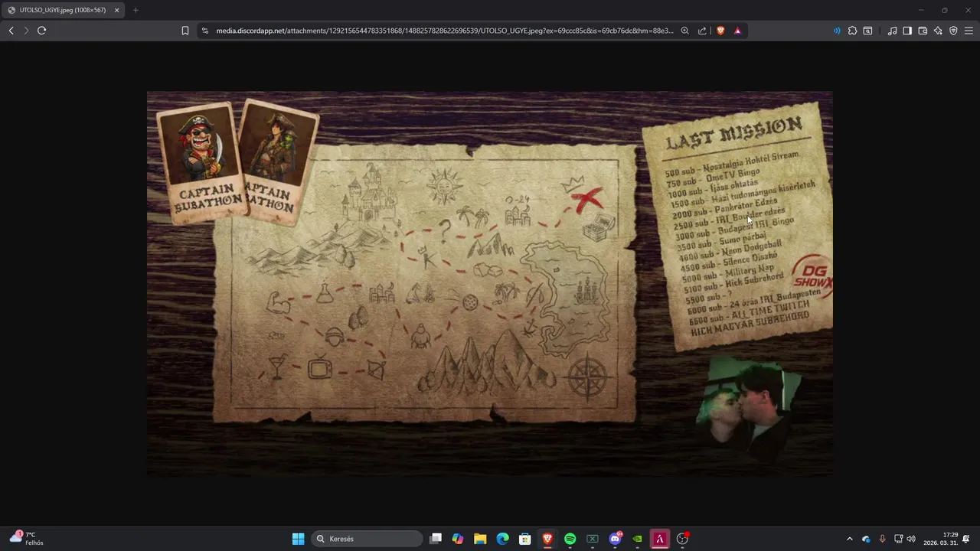Screen dimensions: 980x551
Task: Open Microsoft Edge from the taskbar
Action: click(x=502, y=539)
